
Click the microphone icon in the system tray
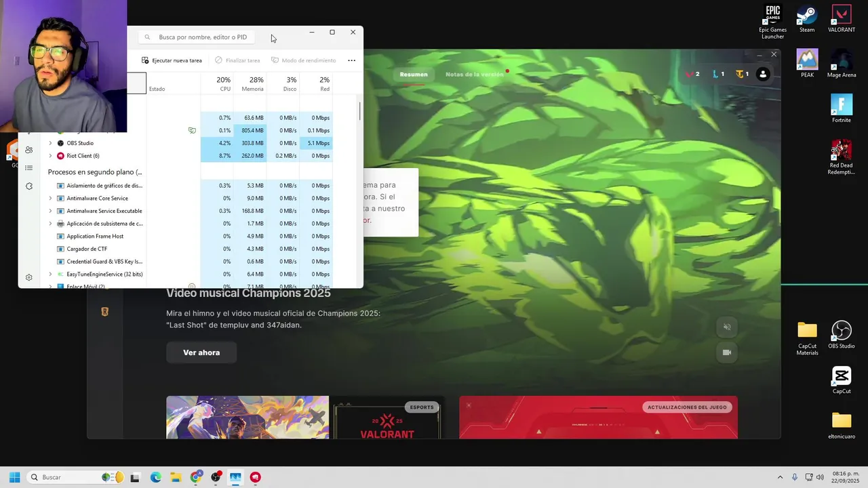[x=795, y=477]
